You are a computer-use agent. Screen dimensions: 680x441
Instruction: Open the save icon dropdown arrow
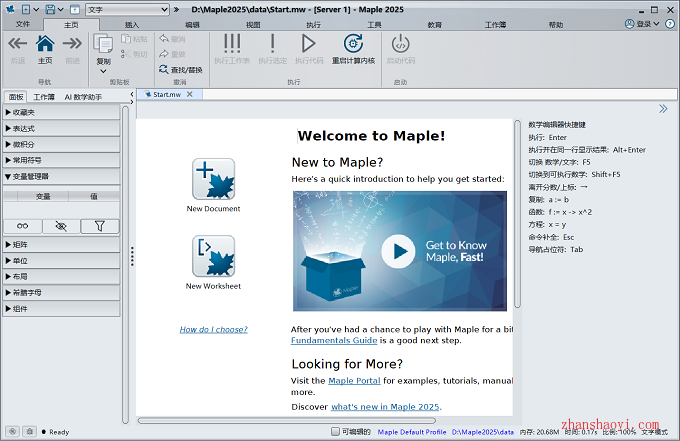click(x=61, y=10)
